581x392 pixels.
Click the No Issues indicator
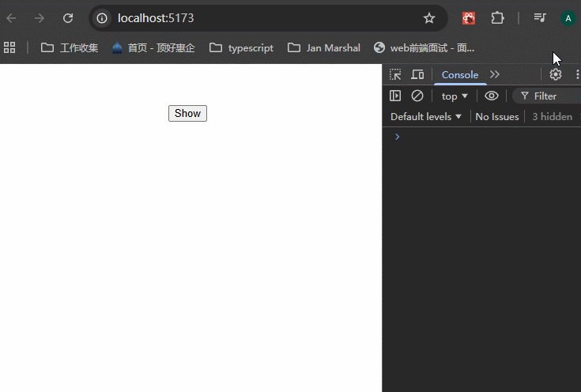[x=496, y=116]
